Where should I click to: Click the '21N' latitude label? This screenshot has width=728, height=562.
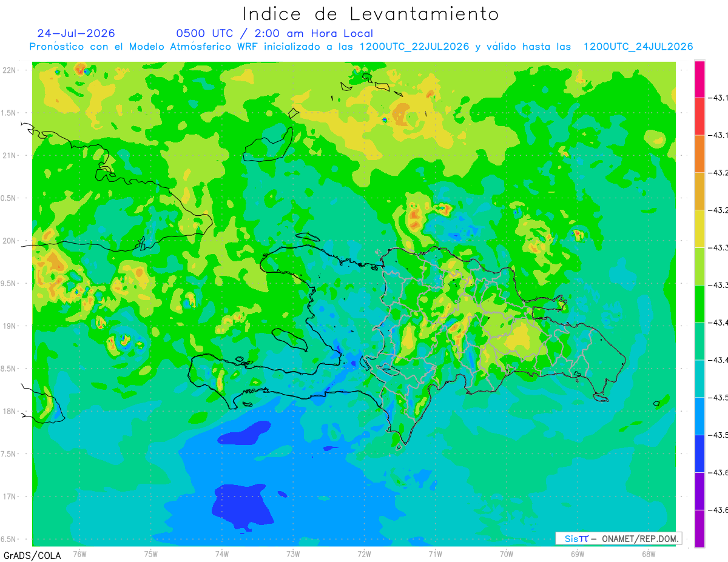pos(10,155)
